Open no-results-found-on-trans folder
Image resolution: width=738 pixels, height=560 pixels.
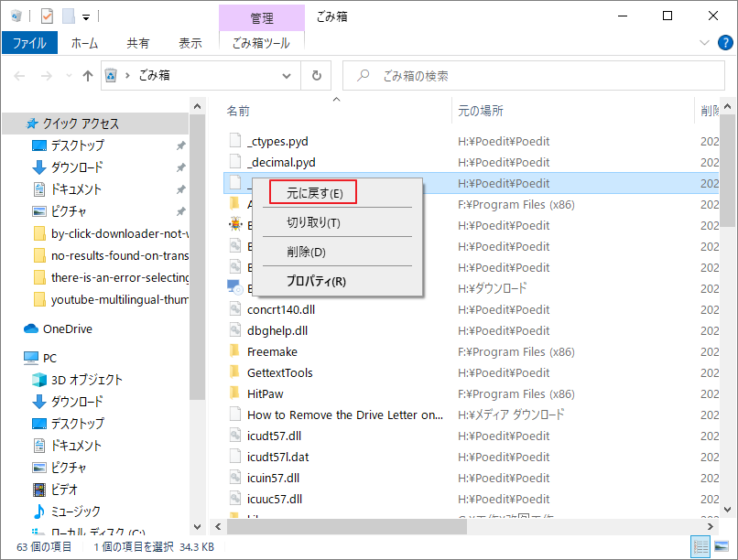coord(120,256)
